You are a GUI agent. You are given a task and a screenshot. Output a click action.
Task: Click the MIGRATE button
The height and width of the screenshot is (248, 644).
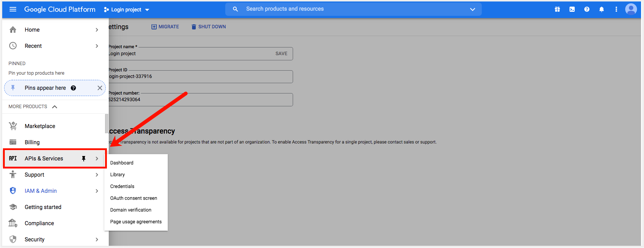[165, 26]
